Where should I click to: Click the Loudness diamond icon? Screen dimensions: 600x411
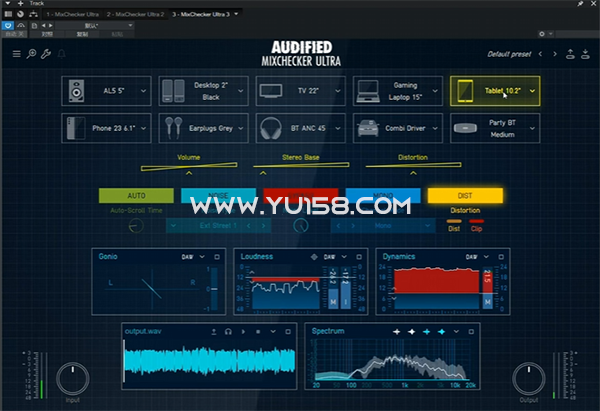coord(314,257)
